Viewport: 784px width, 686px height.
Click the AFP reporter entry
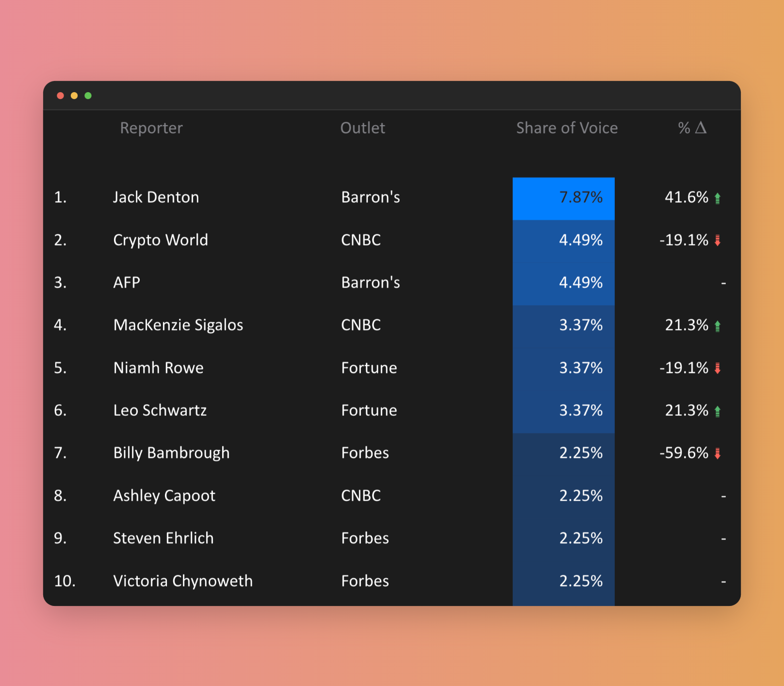pos(127,282)
